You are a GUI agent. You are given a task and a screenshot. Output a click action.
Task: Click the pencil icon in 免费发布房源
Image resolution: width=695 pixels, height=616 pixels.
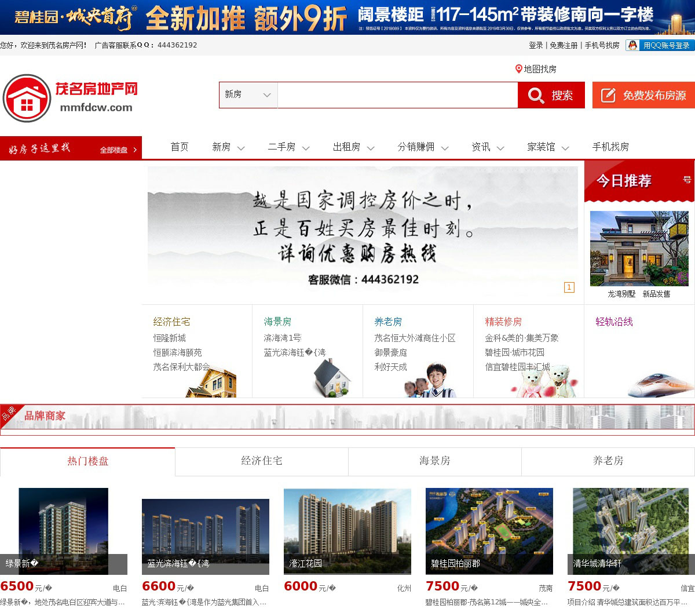pyautogui.click(x=608, y=95)
